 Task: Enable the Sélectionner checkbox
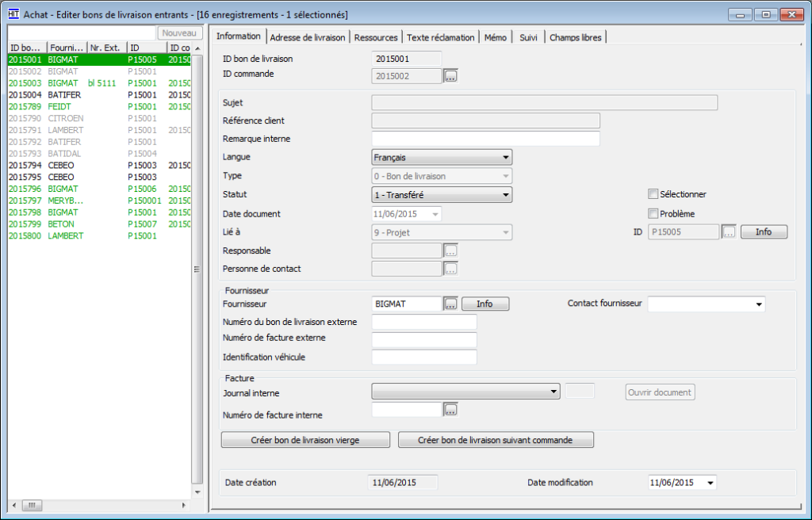click(653, 194)
